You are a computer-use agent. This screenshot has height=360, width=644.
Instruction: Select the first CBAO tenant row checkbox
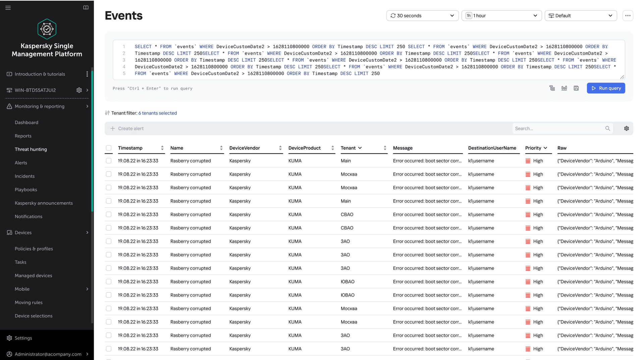point(109,215)
